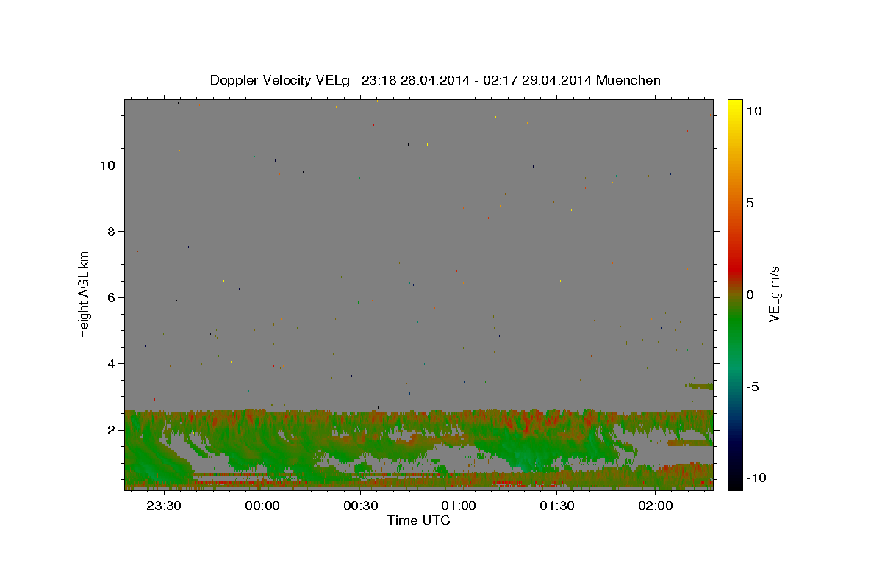Click the 00:00 time axis label
Viewport: 882px width, 588px height.
coord(262,506)
